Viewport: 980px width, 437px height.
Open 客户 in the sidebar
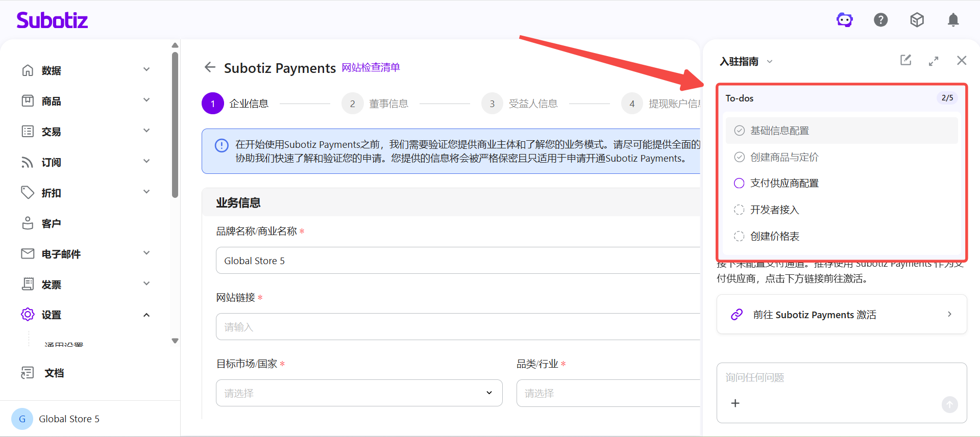point(51,223)
